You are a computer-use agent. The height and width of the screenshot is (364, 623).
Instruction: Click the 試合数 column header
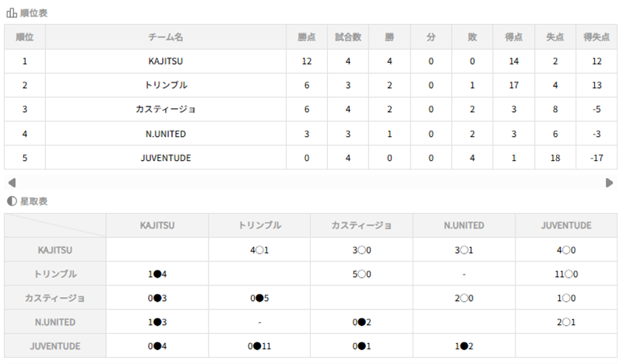pos(347,37)
